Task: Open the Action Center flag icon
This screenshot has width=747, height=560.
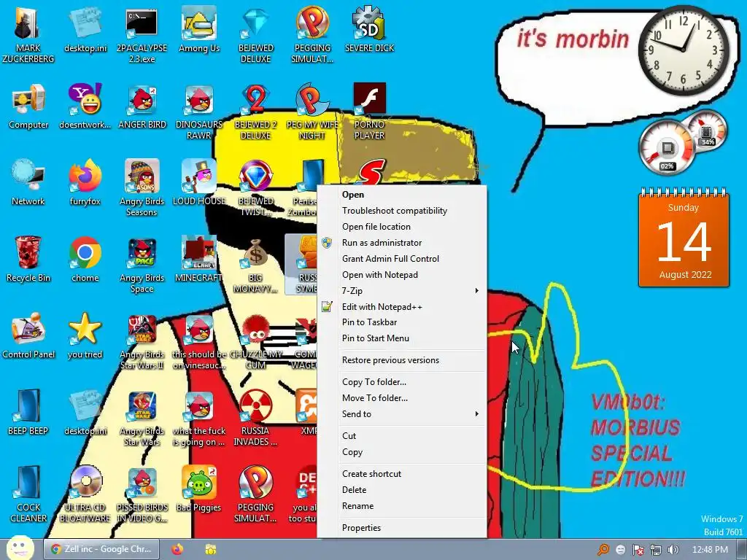Action: pos(638,550)
